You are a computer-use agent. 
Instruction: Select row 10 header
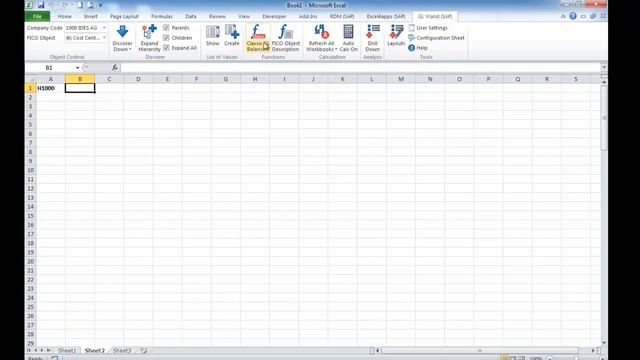coord(31,170)
